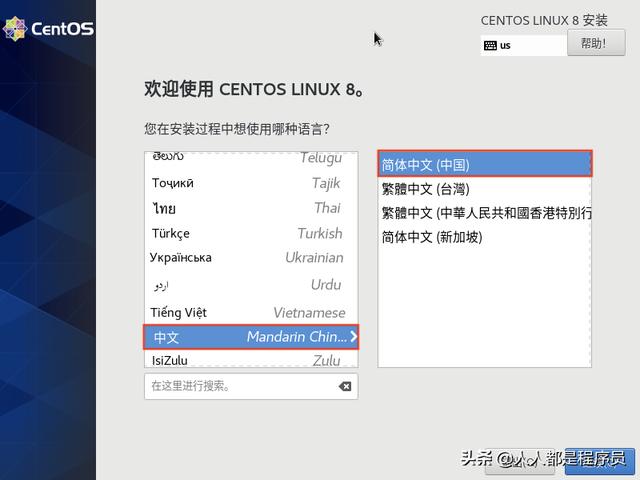Pick Türkçe Turkish from the list

point(251,233)
